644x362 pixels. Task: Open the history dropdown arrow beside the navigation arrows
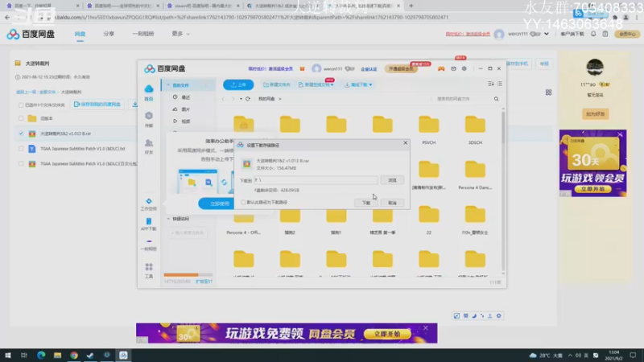(241, 99)
